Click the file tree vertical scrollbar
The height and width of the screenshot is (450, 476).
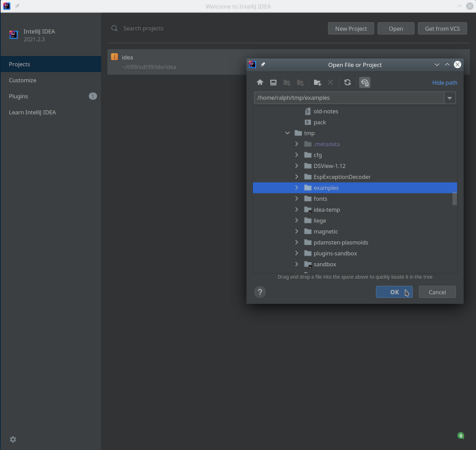click(454, 198)
